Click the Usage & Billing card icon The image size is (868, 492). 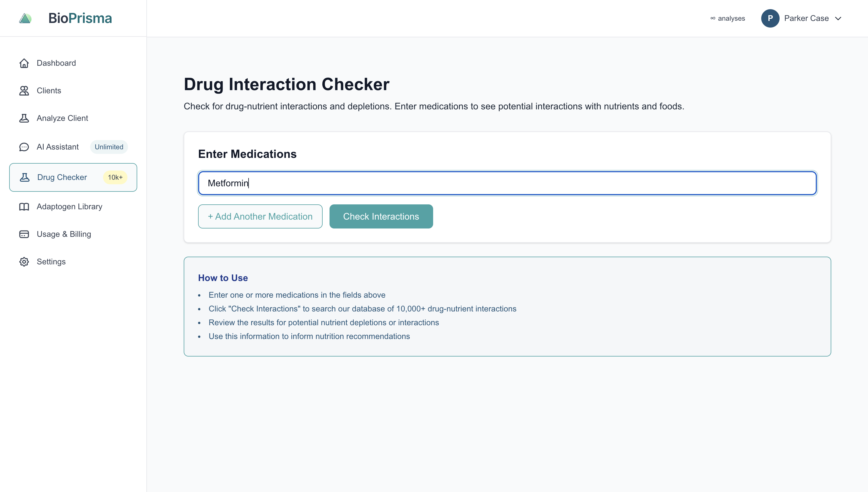[24, 234]
